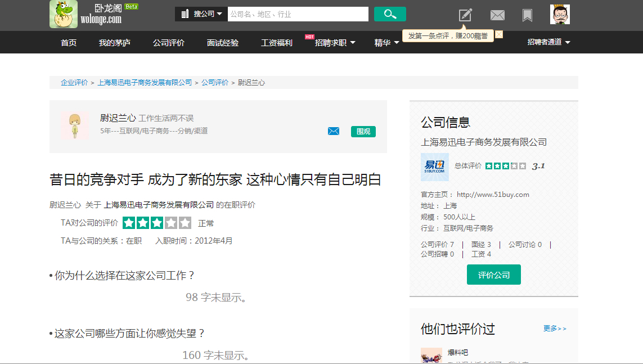Open 我的茅庐 navigation item

pyautogui.click(x=114, y=43)
